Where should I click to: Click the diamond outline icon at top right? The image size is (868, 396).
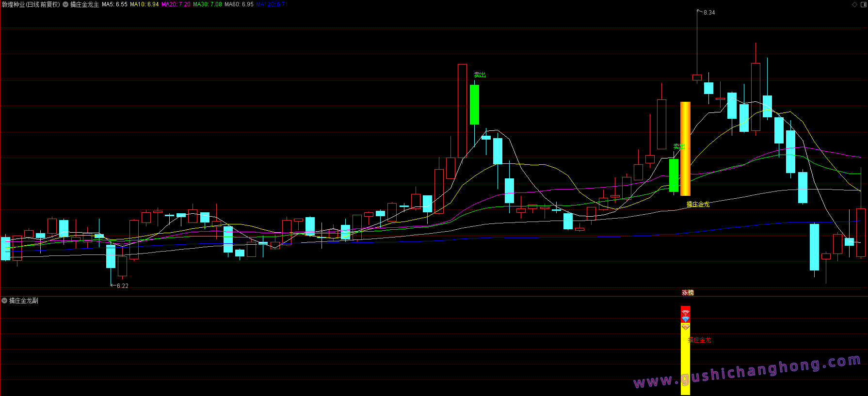(x=854, y=4)
